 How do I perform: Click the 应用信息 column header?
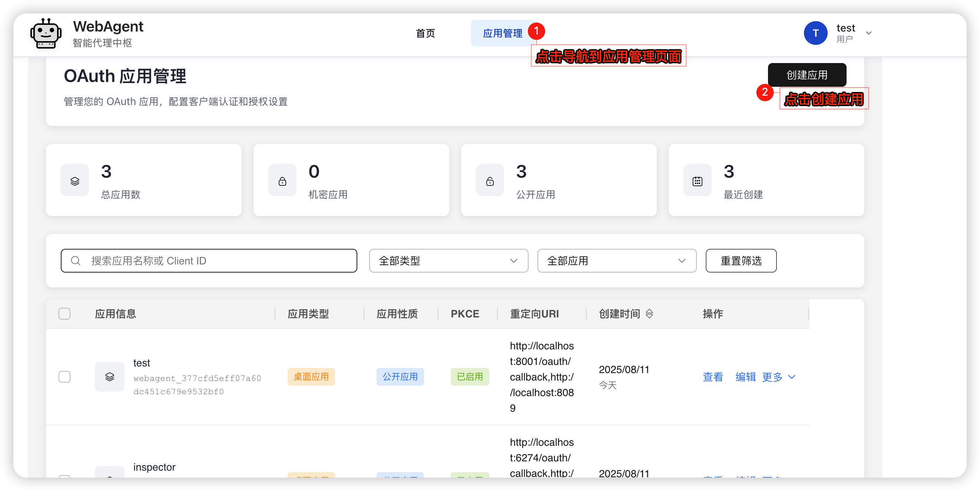[115, 314]
